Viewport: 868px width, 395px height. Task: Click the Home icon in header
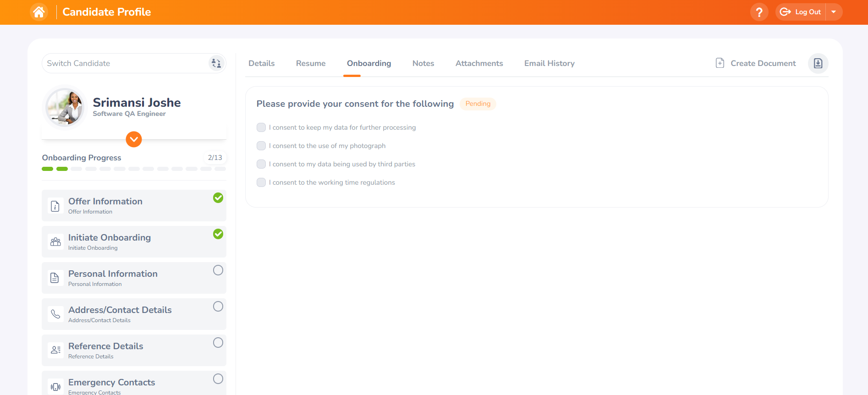[x=39, y=12]
